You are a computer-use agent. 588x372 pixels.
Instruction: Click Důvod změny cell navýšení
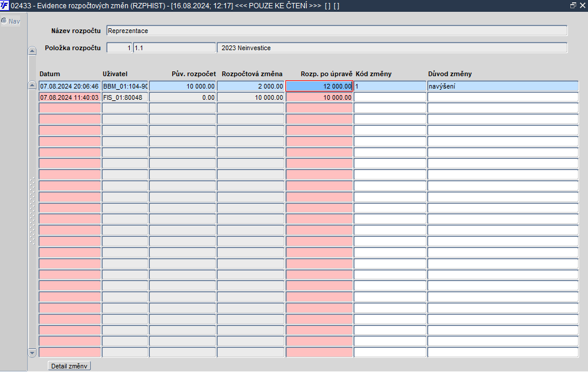[503, 86]
